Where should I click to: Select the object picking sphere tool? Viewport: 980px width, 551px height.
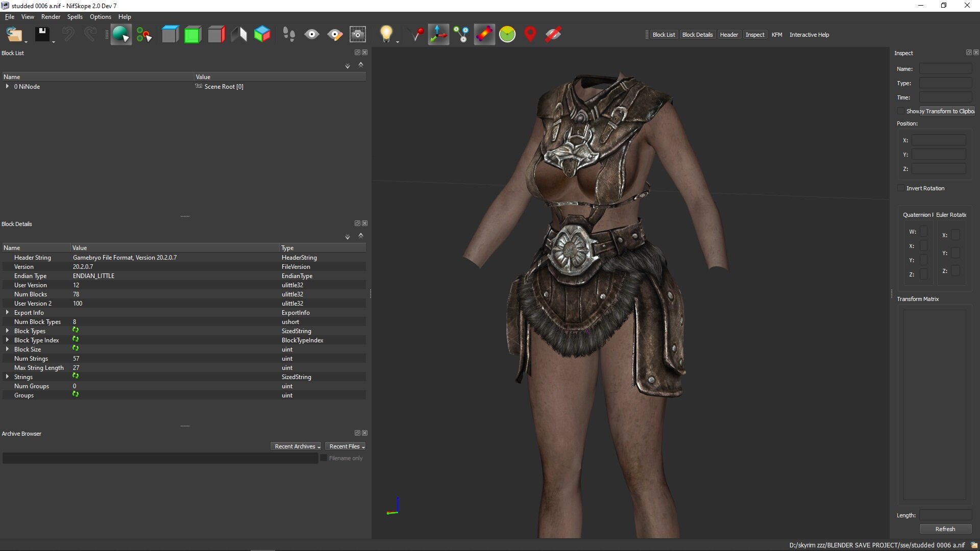(121, 35)
